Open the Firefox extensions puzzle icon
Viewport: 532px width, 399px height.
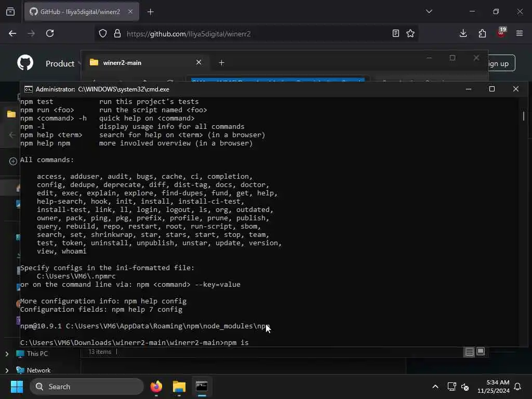[482, 34]
